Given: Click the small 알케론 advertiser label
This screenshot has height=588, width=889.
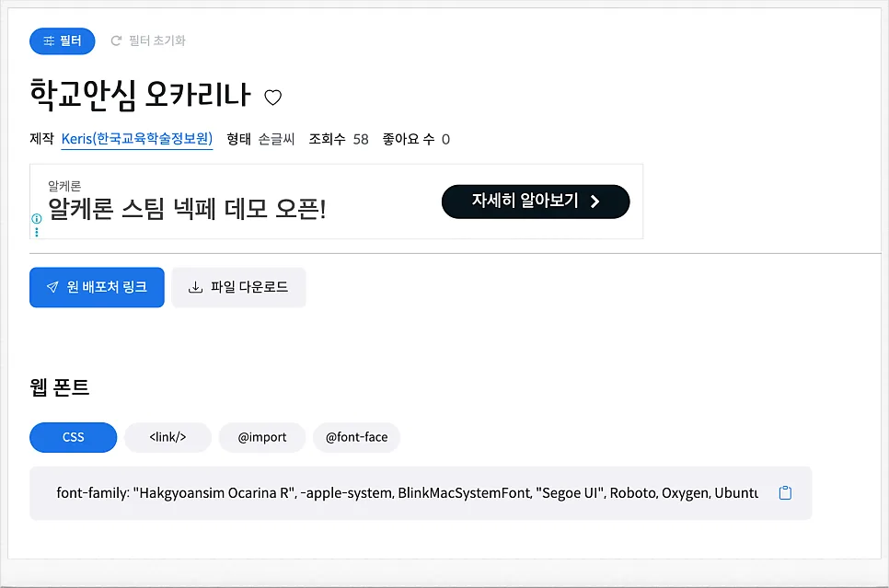Looking at the screenshot, I should point(64,185).
